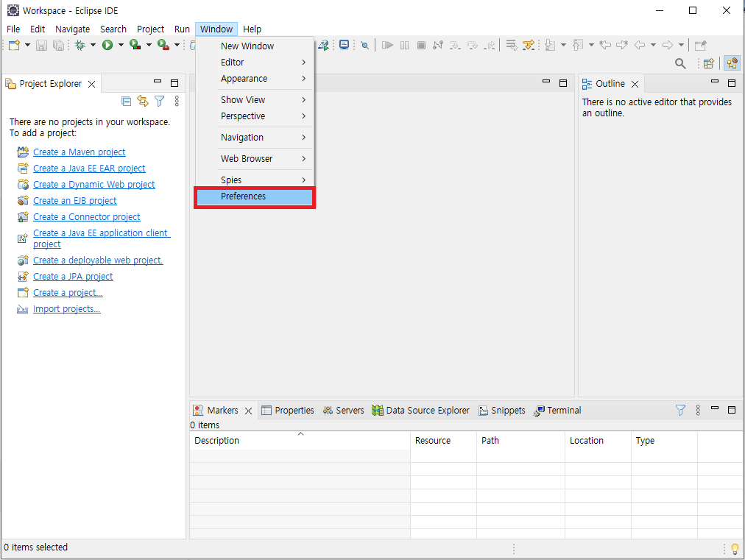Click the Disconnect debug icon
745x560 pixels.
click(x=438, y=45)
